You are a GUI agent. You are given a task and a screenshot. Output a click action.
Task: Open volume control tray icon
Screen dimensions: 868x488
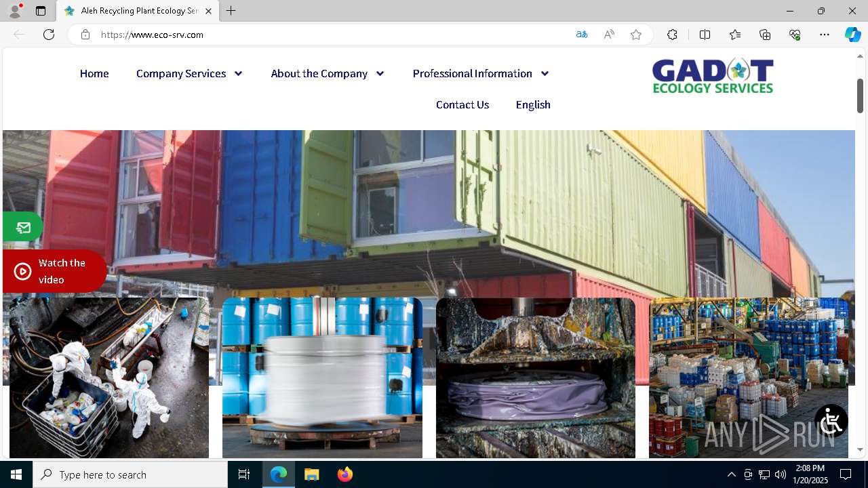click(781, 474)
